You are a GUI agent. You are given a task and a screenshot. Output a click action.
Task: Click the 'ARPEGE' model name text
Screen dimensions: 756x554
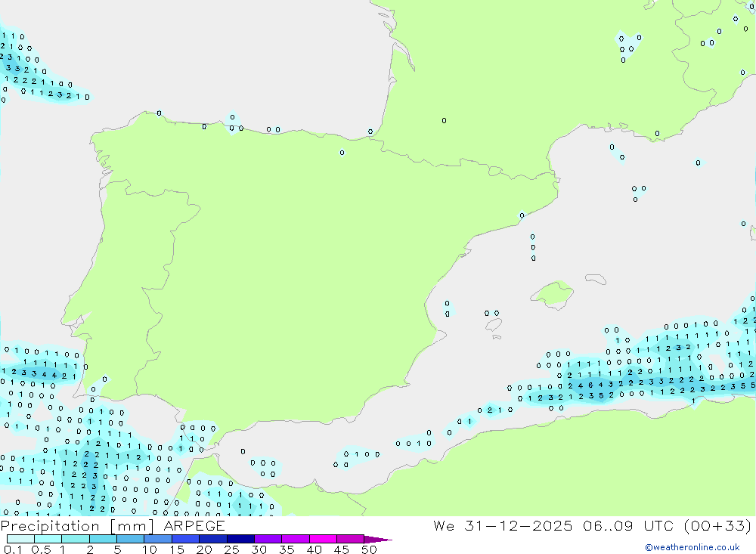tap(194, 525)
